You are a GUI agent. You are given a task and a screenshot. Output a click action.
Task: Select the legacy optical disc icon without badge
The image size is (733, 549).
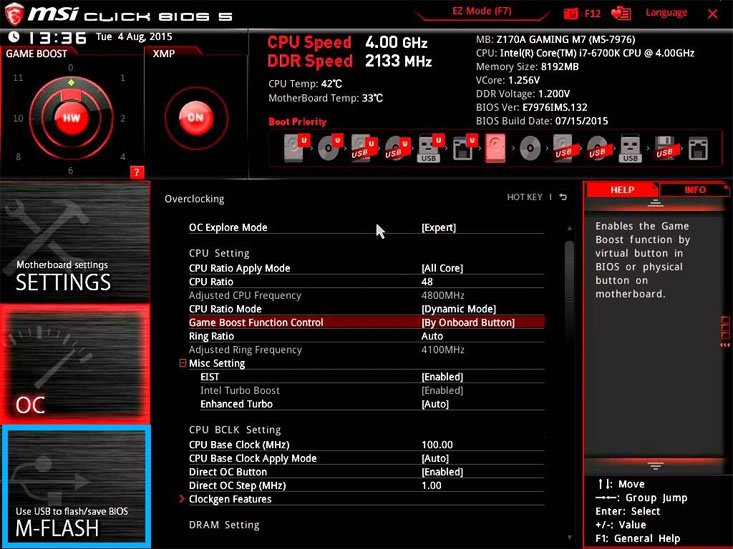click(x=530, y=149)
